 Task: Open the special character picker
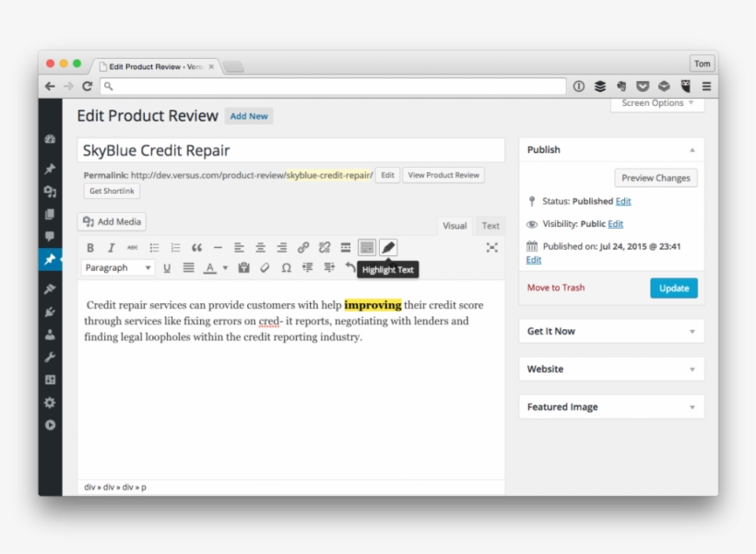tap(284, 268)
